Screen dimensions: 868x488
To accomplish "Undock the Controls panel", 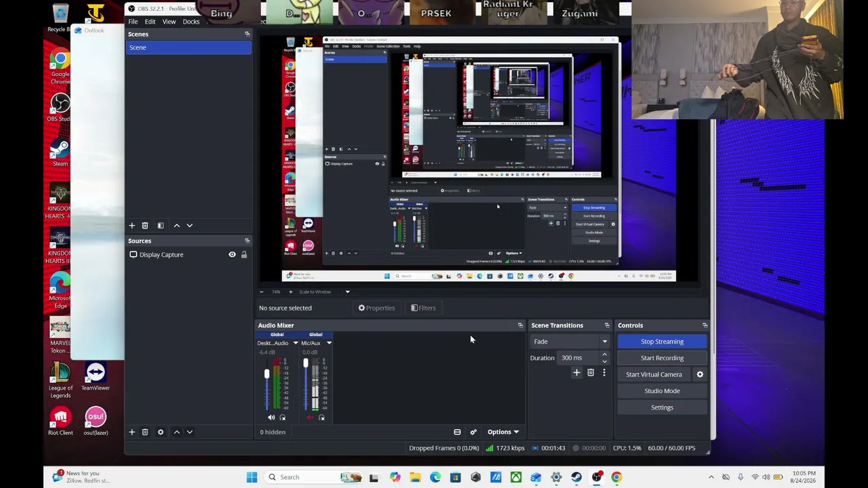I will [x=705, y=325].
